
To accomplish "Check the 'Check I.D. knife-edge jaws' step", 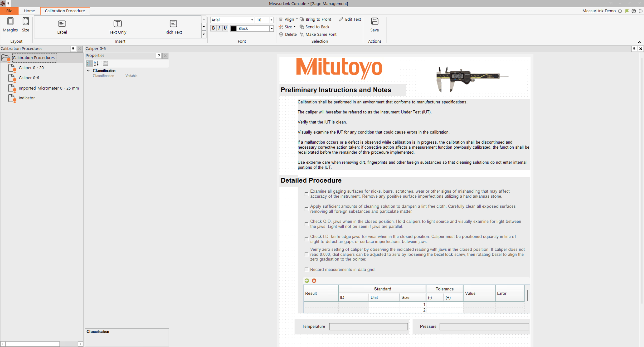I will 306,239.
